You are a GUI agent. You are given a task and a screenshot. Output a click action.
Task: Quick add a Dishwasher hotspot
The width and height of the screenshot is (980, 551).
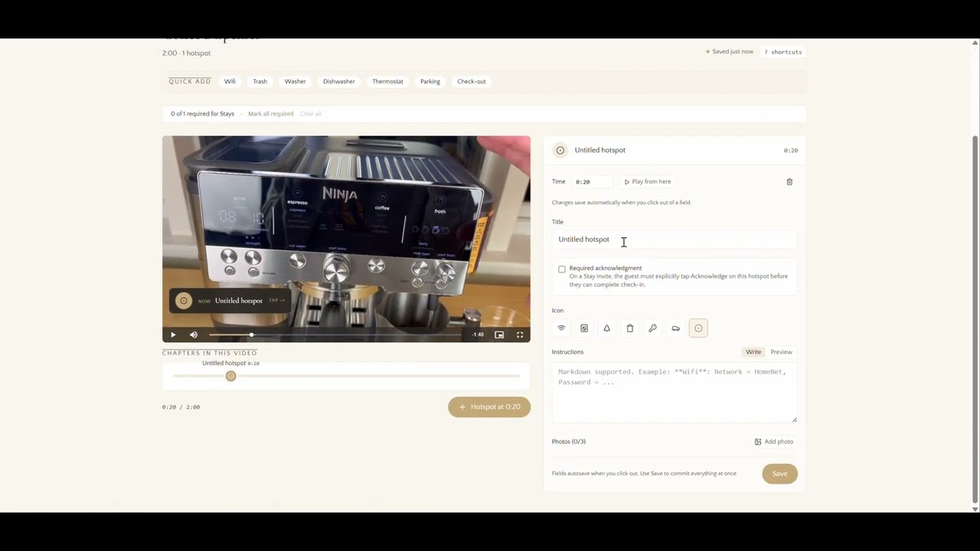(339, 81)
